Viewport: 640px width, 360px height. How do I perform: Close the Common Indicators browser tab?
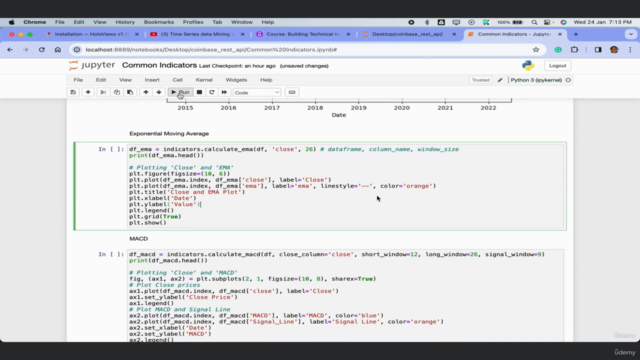click(560, 34)
